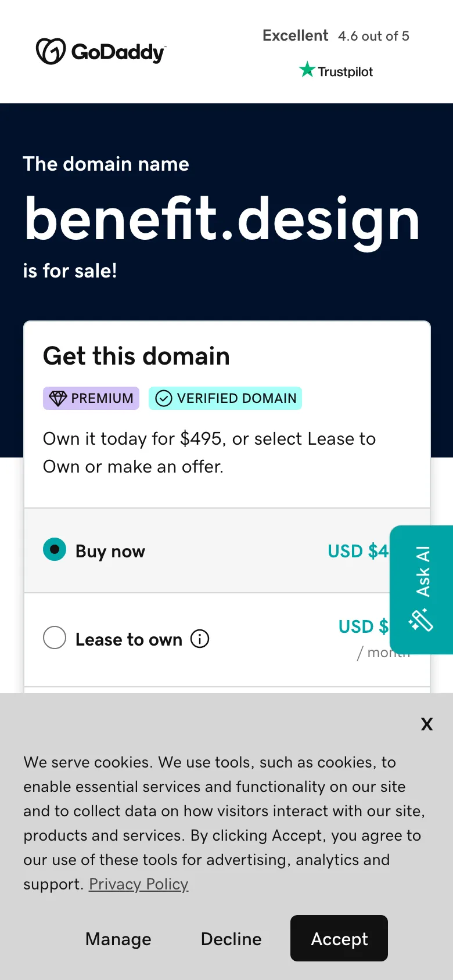
Task: Click the benefit.design domain heading
Action: pos(222,219)
